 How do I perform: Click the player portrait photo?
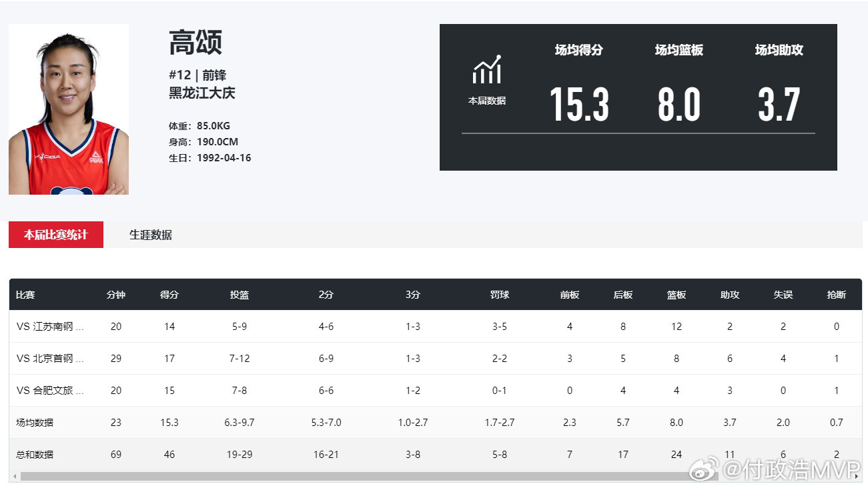[69, 109]
